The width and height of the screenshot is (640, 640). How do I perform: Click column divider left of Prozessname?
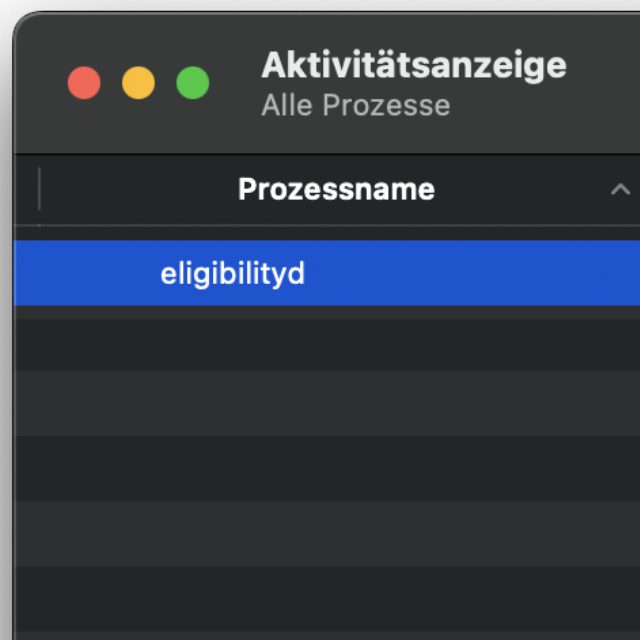click(x=39, y=189)
